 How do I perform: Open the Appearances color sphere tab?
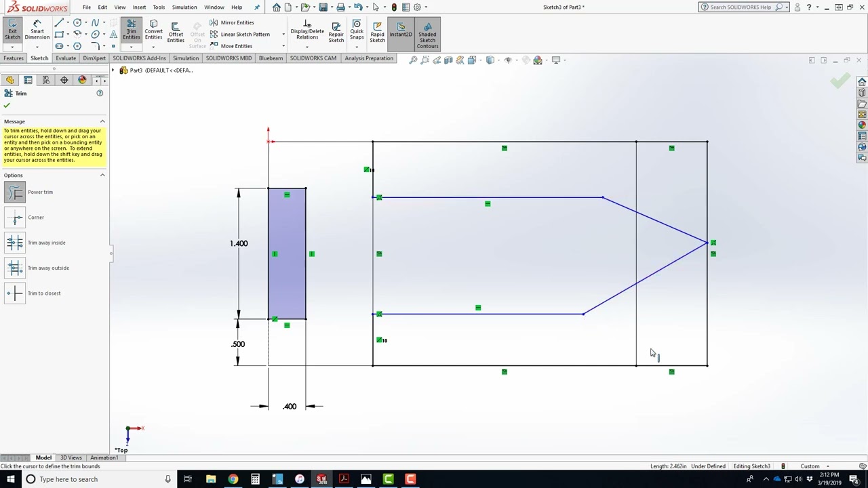tap(82, 80)
